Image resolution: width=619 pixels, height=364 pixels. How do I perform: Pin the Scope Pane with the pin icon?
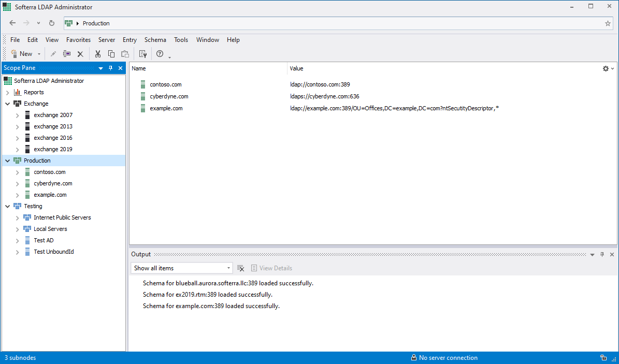pos(110,68)
